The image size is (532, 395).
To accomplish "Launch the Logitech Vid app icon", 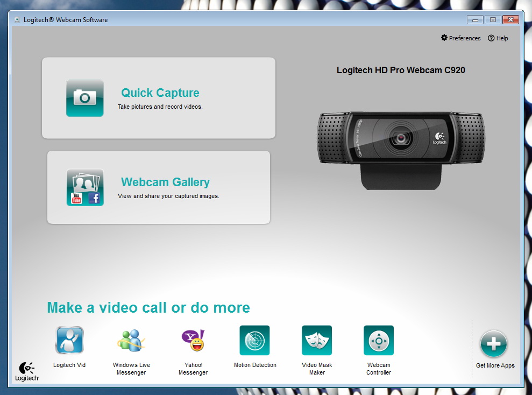I will tap(69, 340).
